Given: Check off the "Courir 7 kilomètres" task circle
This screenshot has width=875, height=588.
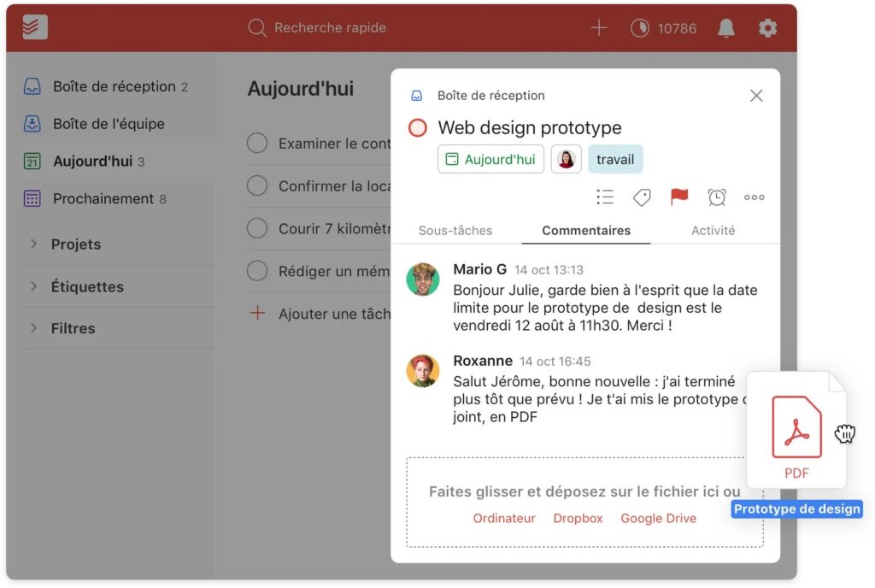Looking at the screenshot, I should point(257,228).
